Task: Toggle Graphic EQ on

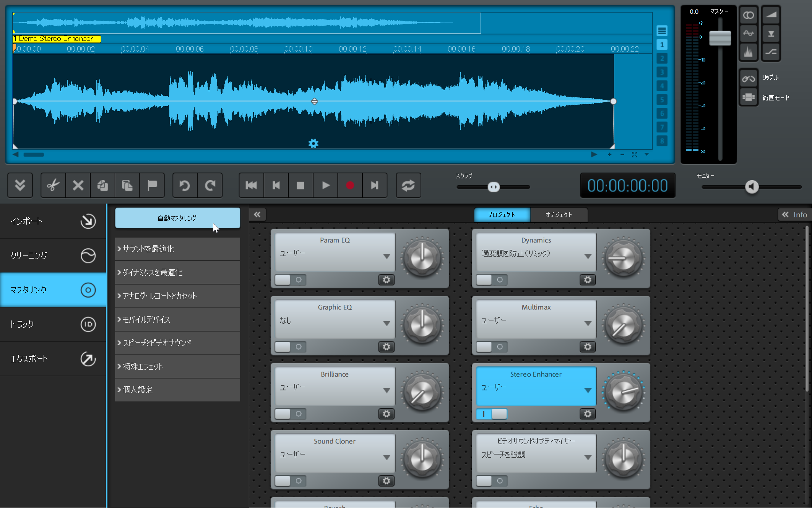Action: 290,347
